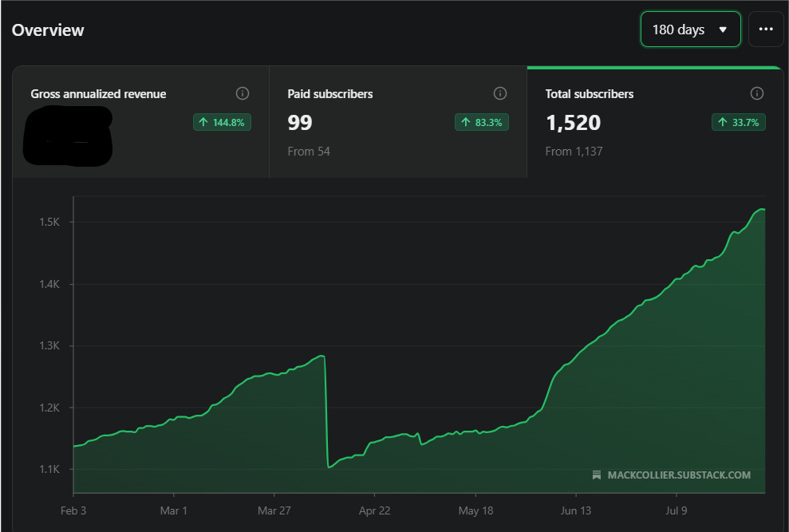
Task: Click the Mar 27 x-axis date label
Action: [x=274, y=510]
